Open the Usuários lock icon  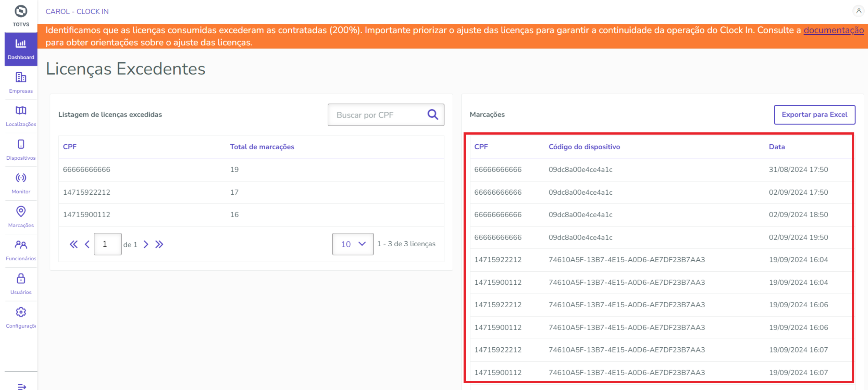tap(21, 279)
